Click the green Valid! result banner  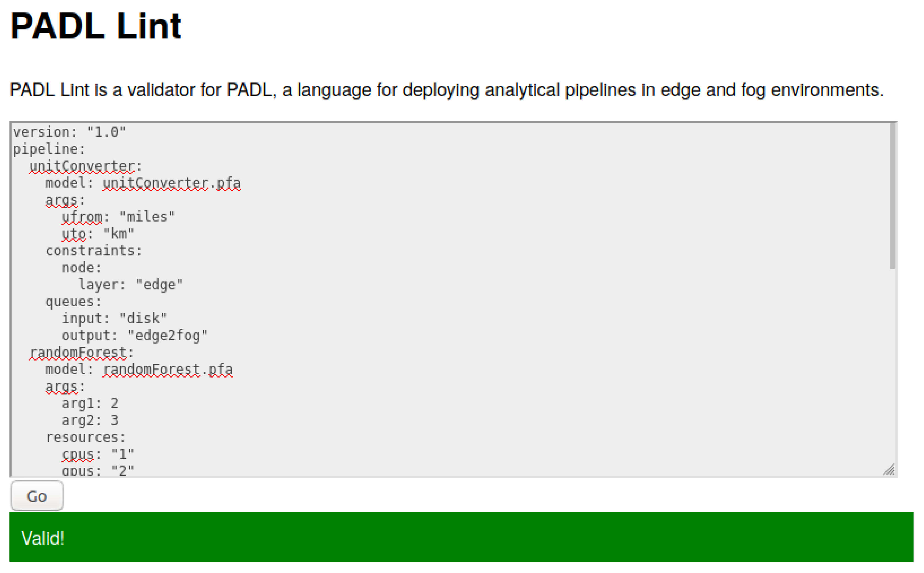461,537
